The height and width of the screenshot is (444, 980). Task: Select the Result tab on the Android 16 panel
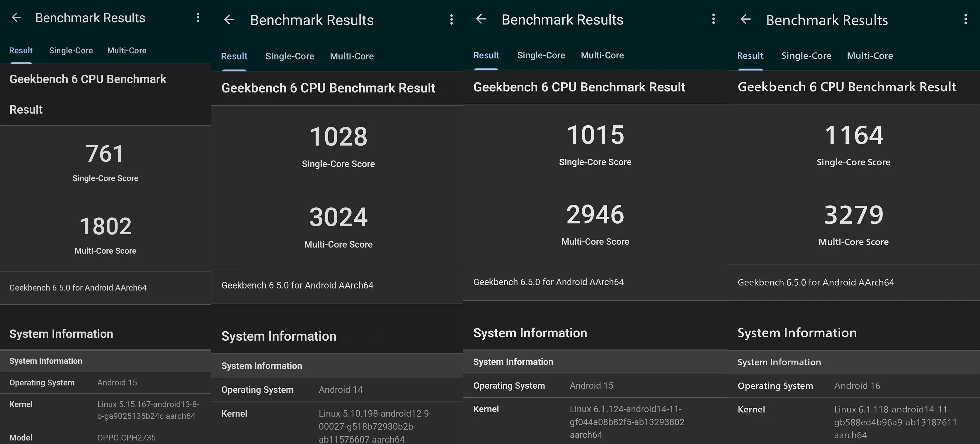[x=750, y=56]
